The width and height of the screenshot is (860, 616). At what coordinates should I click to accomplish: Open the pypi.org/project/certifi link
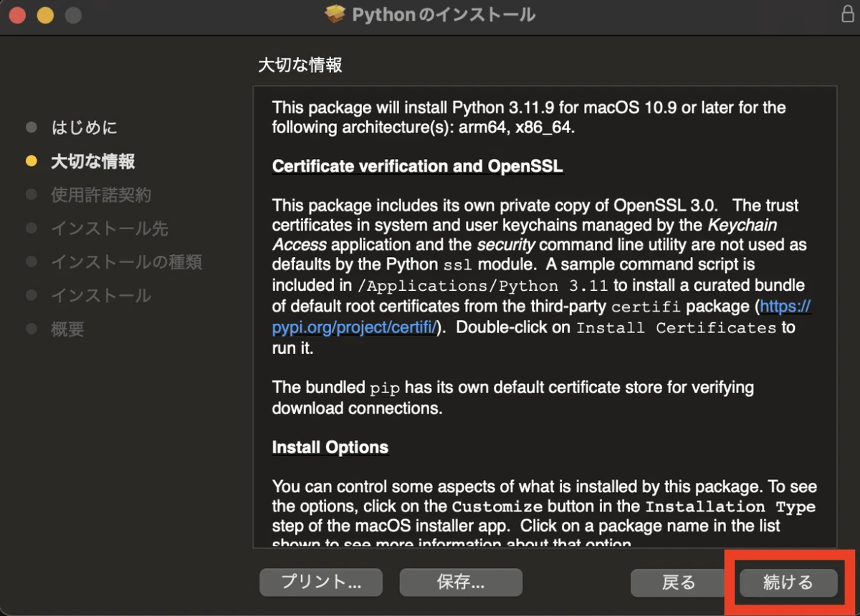click(x=355, y=327)
